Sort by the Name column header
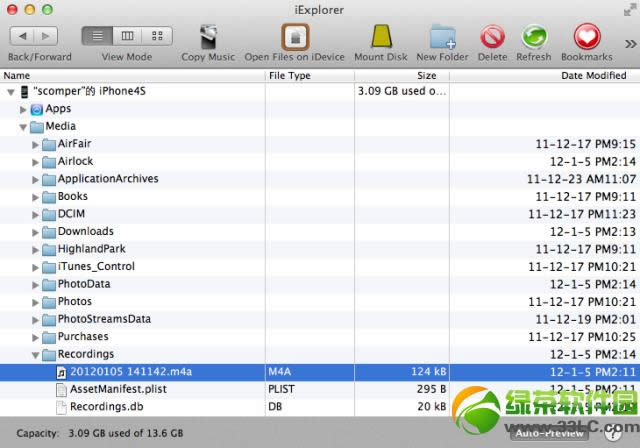This screenshot has width=640, height=448. pyautogui.click(x=130, y=75)
